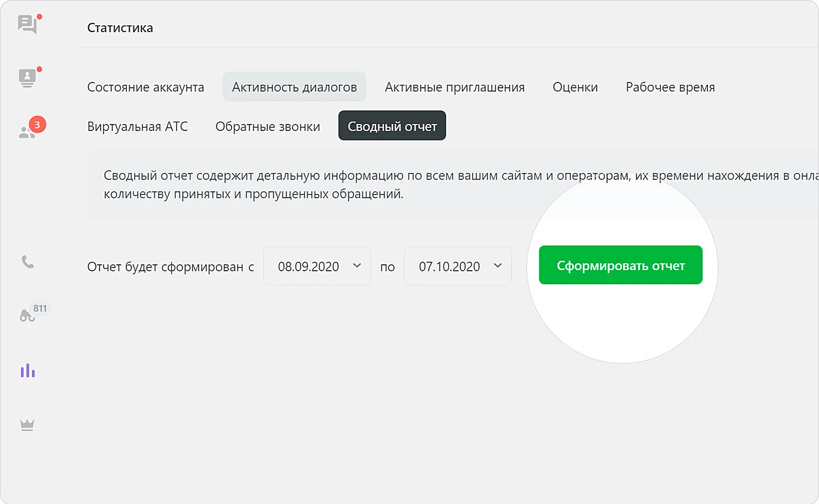Select the Активные приглашения tab
This screenshot has height=504, width=819.
[x=454, y=87]
